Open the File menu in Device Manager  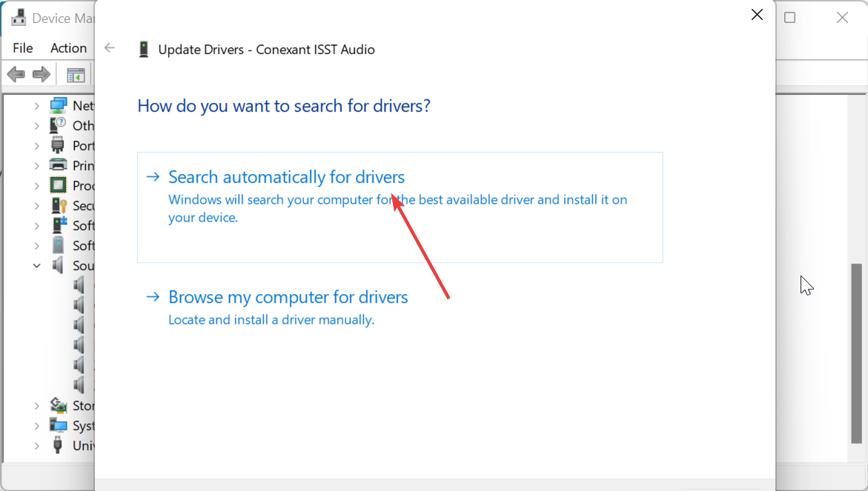tap(23, 48)
